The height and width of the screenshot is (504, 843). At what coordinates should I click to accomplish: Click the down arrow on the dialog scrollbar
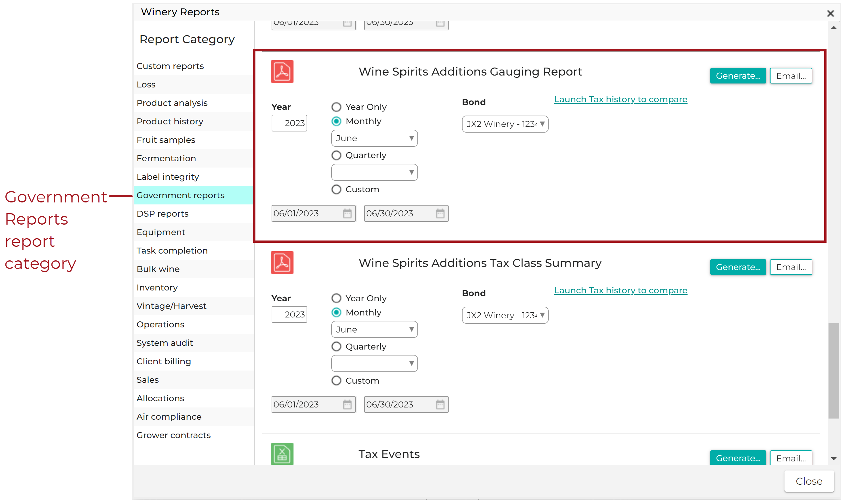pyautogui.click(x=834, y=459)
